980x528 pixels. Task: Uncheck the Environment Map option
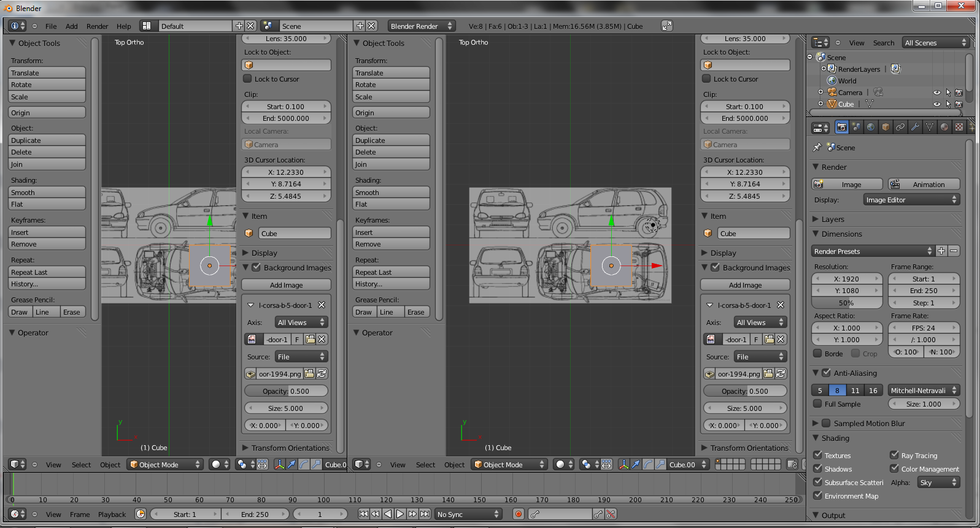point(817,495)
